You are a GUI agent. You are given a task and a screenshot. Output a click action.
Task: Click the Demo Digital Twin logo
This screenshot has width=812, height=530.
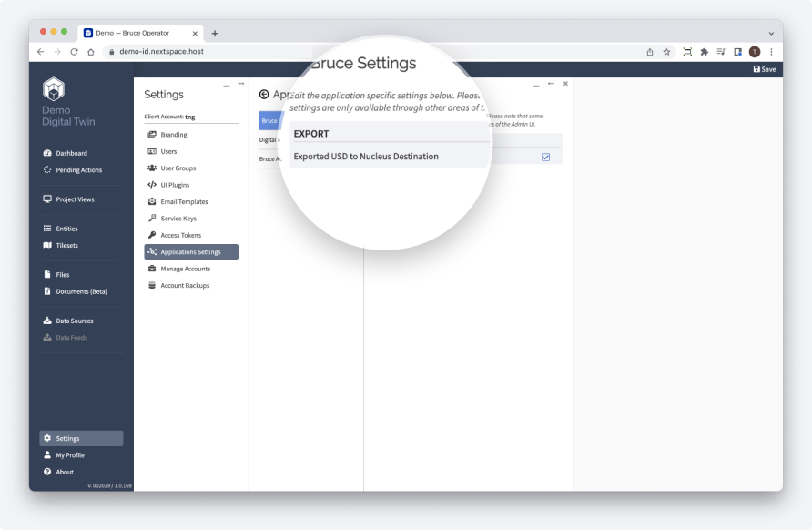[54, 89]
